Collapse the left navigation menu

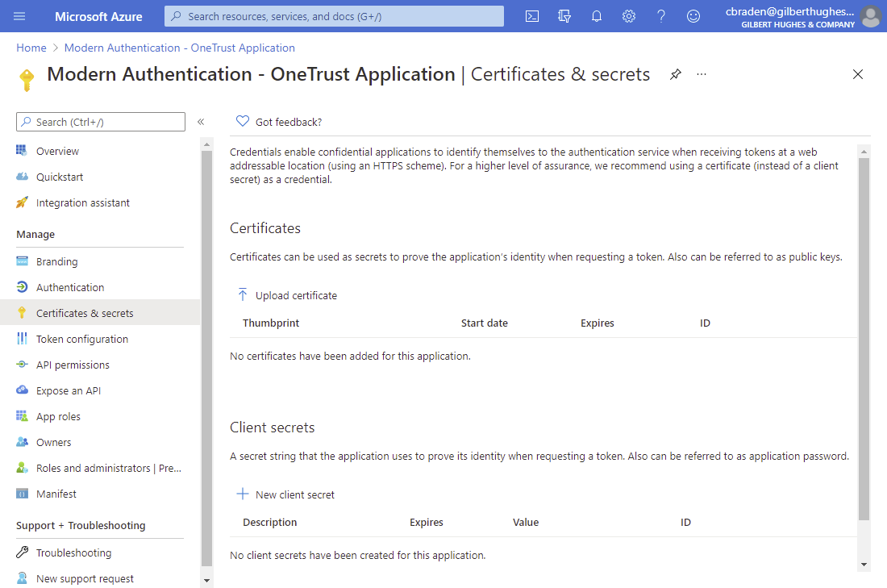point(201,122)
